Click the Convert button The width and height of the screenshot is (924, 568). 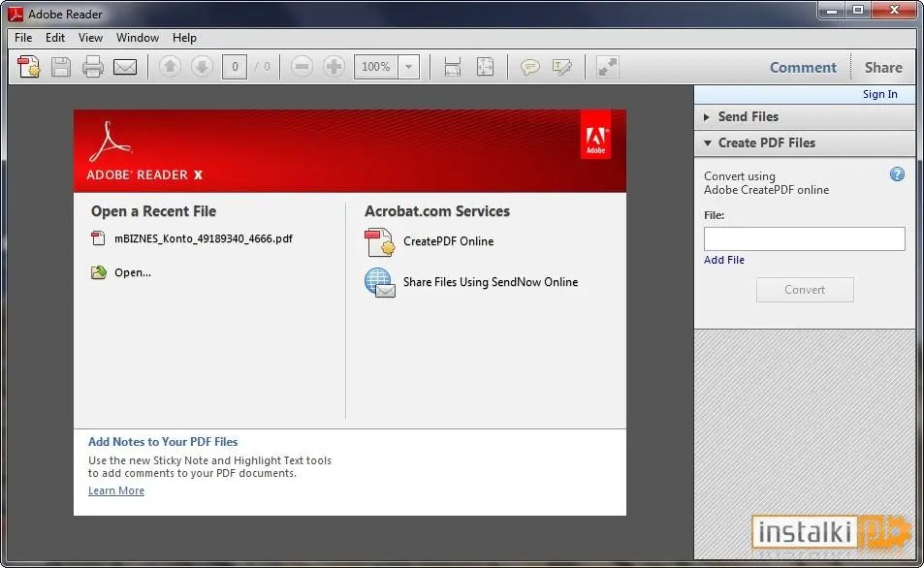pos(805,289)
